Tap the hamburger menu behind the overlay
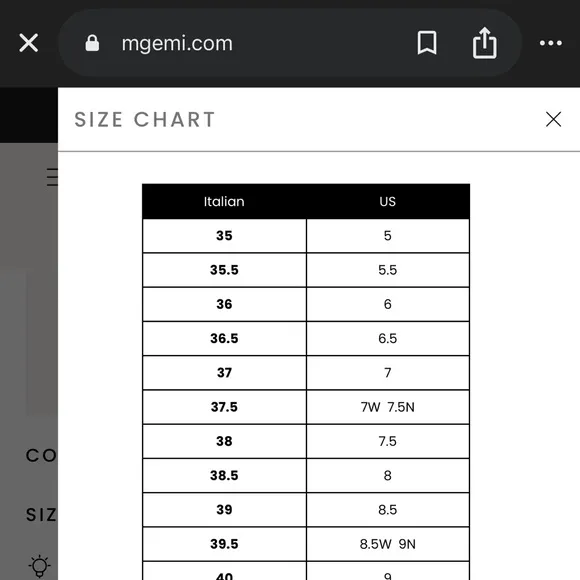The image size is (580, 580). (x=52, y=177)
